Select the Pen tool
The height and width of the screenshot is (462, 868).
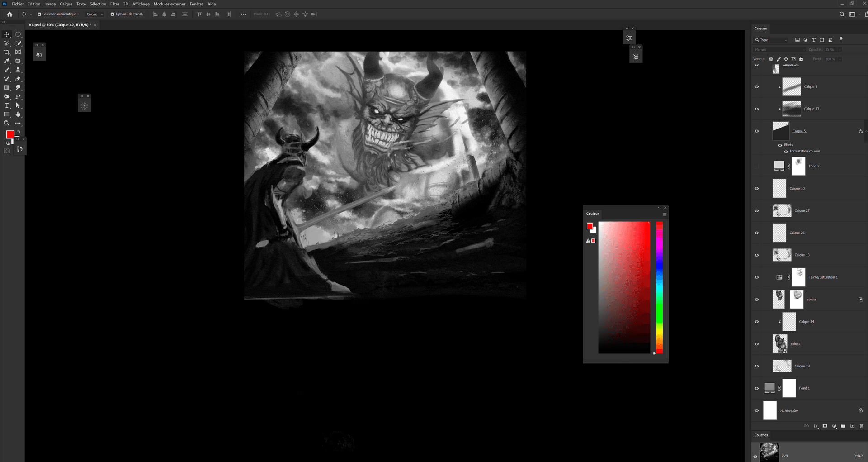(18, 96)
